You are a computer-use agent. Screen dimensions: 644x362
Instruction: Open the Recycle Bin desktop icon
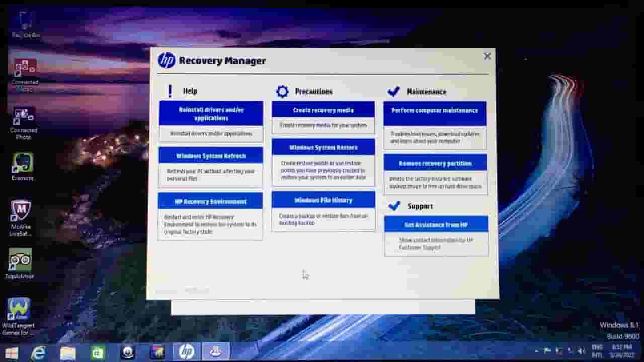pyautogui.click(x=26, y=25)
